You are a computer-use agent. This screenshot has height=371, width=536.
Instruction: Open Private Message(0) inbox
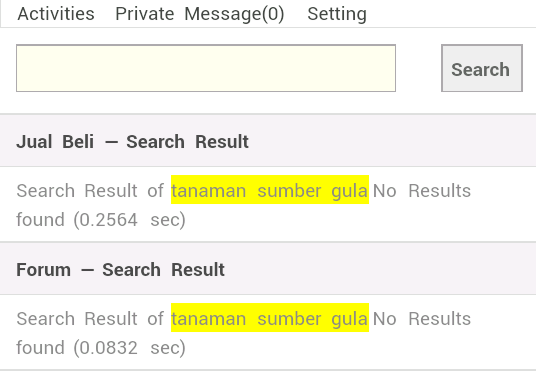point(200,14)
